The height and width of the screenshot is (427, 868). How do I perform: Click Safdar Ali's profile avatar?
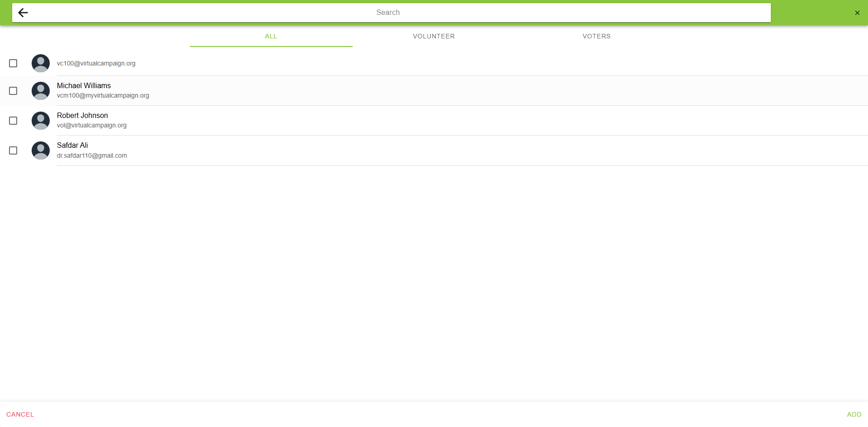tap(40, 150)
